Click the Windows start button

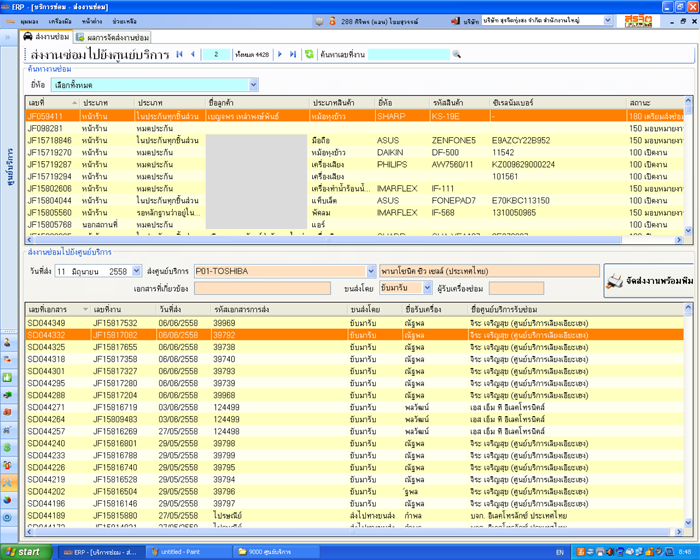(26, 552)
